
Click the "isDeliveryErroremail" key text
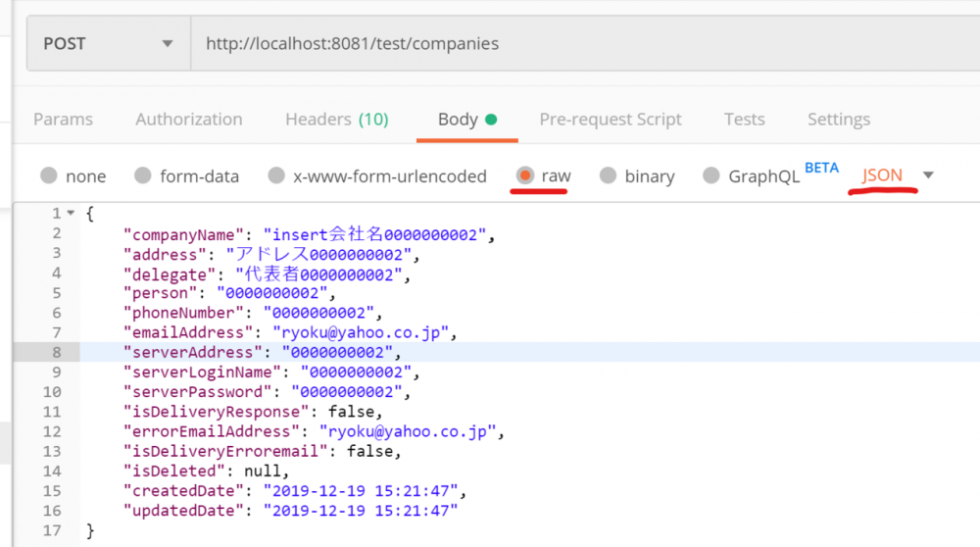pos(225,451)
